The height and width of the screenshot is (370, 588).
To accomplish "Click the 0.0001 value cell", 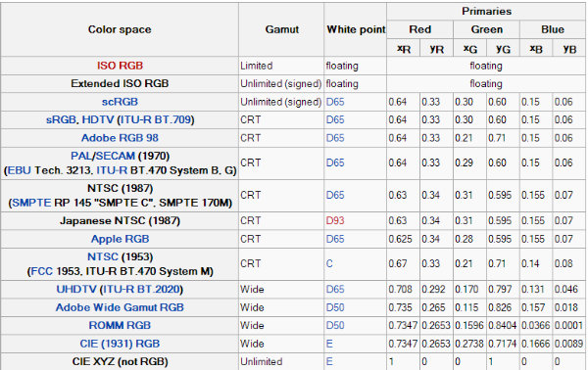I will coord(569,325).
